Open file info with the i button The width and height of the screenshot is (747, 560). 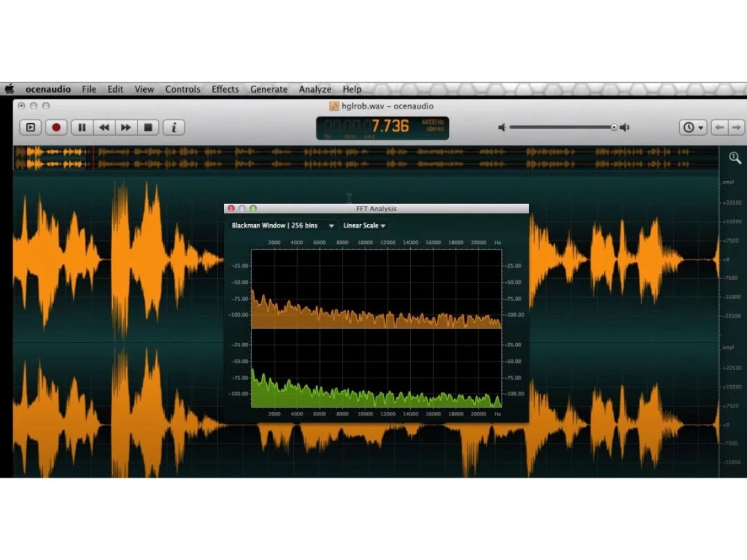coord(174,128)
